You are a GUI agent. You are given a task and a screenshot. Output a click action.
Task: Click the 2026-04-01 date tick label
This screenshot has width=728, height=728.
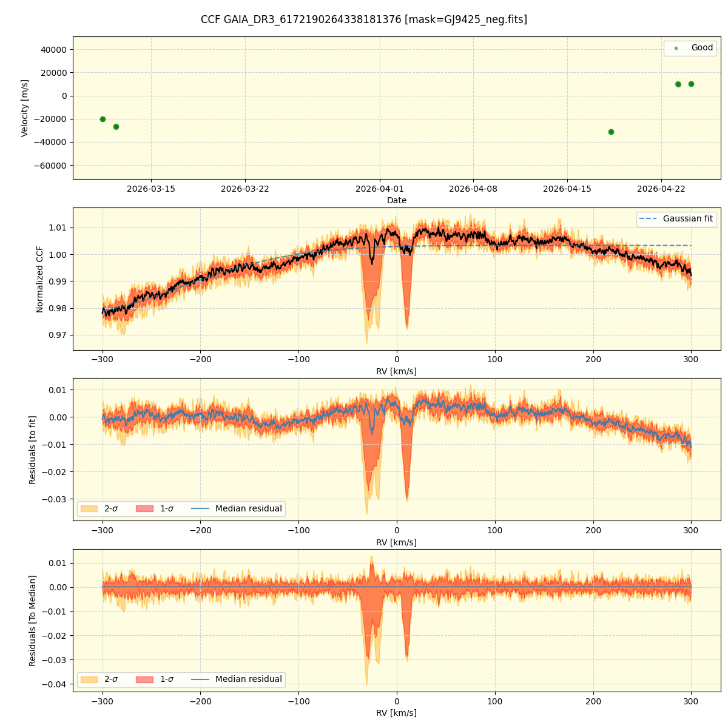[x=380, y=189]
